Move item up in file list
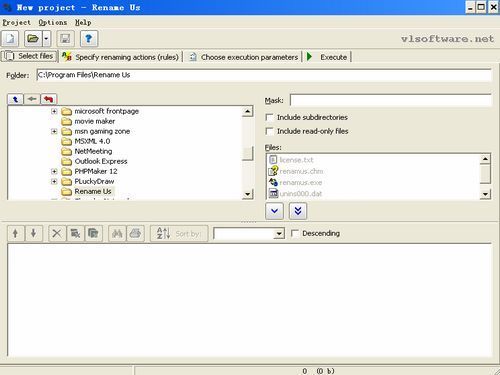 (x=15, y=233)
